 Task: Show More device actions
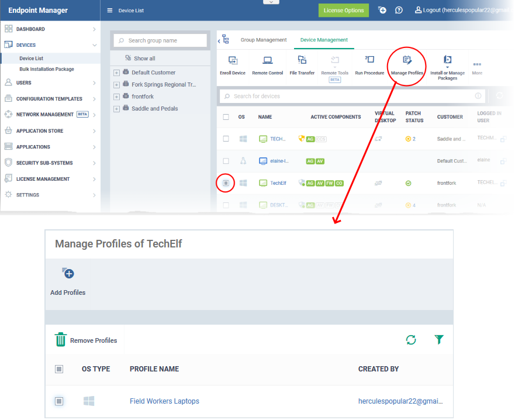(x=477, y=68)
